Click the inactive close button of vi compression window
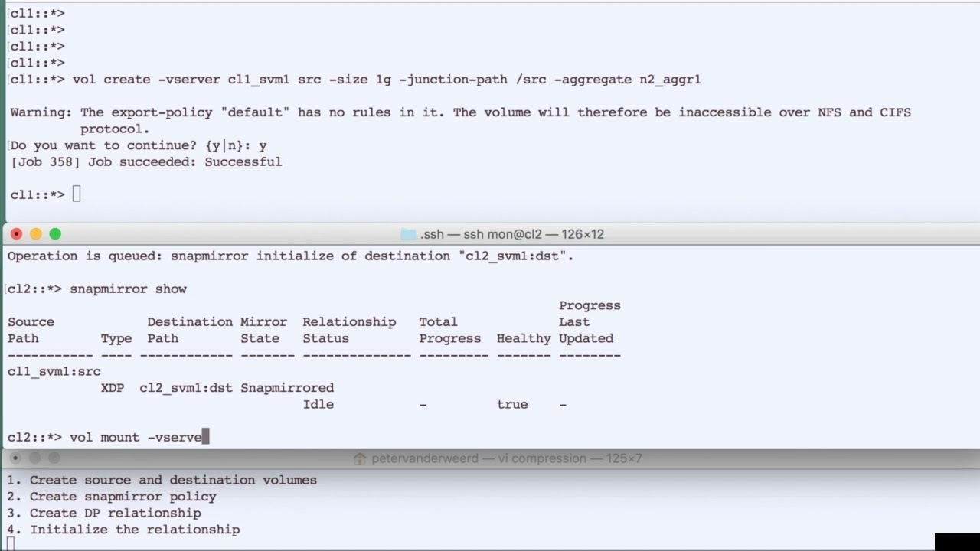 coord(16,458)
